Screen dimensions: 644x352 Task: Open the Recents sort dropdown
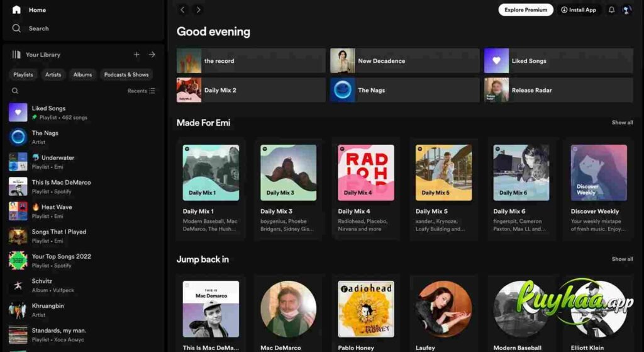(x=142, y=91)
